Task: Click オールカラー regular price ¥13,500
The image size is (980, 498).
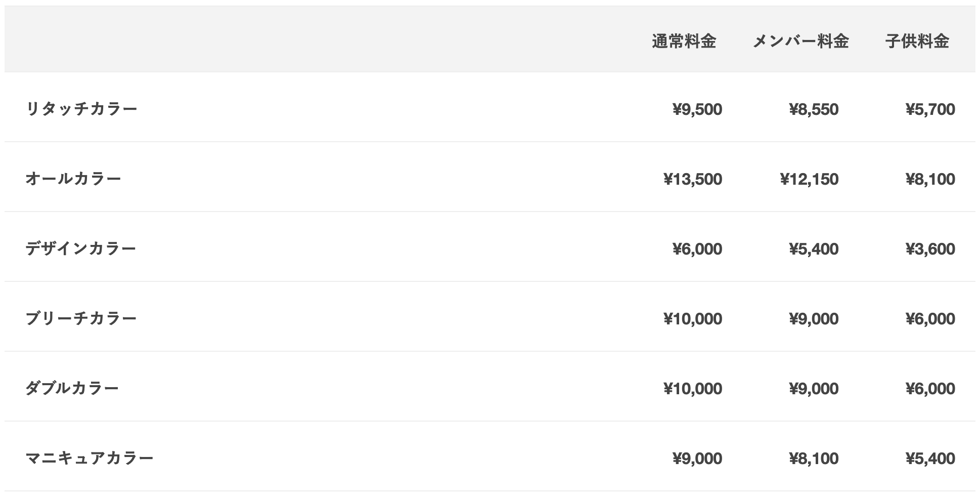Action: click(693, 179)
